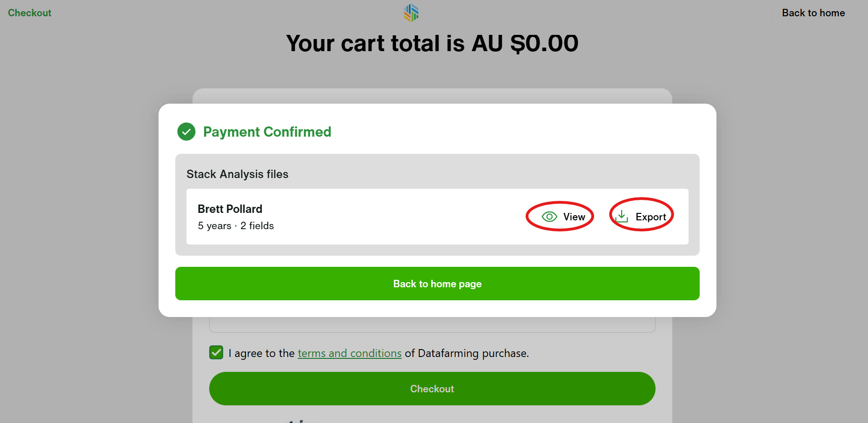Click the Back to home page button
The width and height of the screenshot is (868, 423).
coord(437,284)
